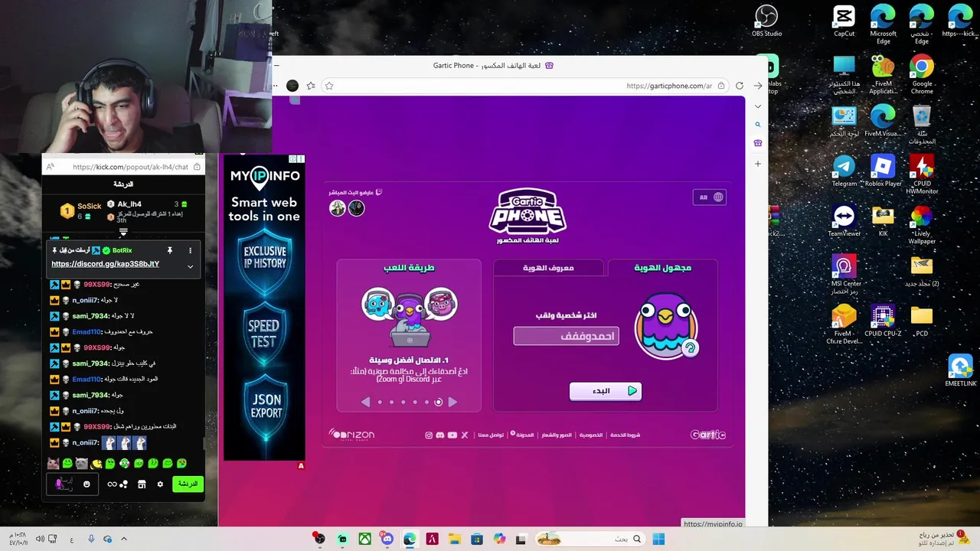Click the Onrizon logo in the footer

pyautogui.click(x=352, y=435)
